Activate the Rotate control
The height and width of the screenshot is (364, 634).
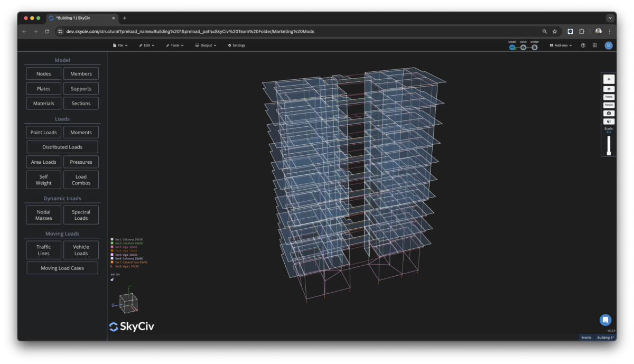pos(609,105)
